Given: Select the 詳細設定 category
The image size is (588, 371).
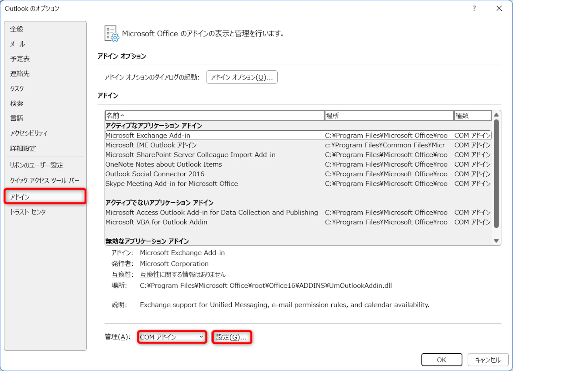Looking at the screenshot, I should point(23,148).
